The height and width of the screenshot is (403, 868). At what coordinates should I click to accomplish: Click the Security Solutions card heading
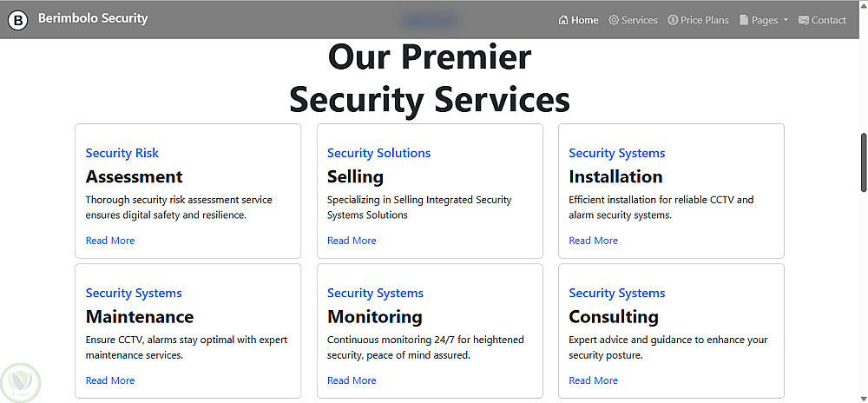pos(378,153)
